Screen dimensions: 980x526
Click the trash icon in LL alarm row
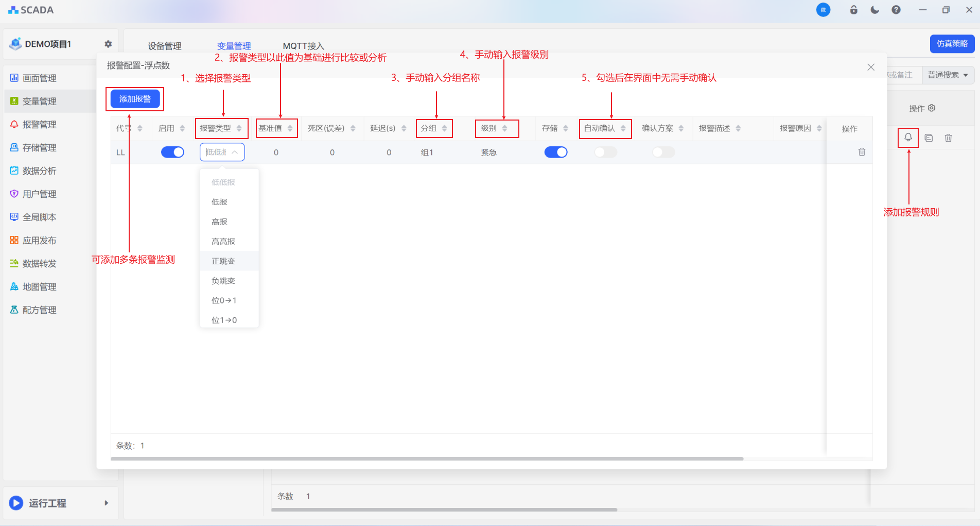tap(862, 152)
